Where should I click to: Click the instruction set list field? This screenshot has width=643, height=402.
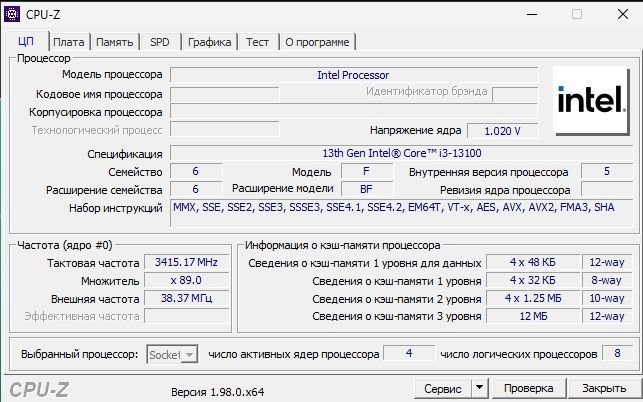point(401,213)
